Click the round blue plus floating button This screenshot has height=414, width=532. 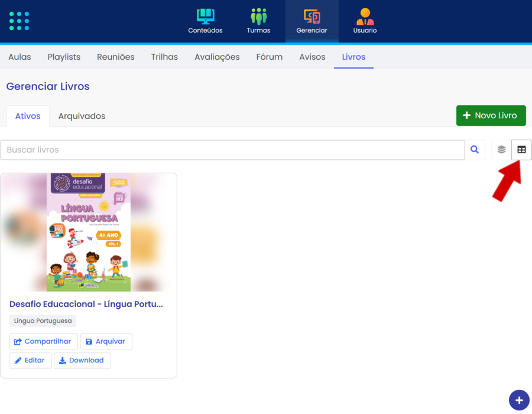click(x=519, y=399)
